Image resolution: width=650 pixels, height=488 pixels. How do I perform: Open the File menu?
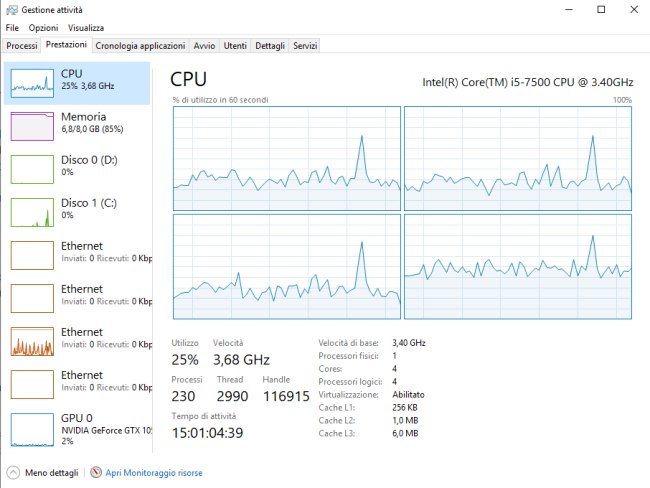click(x=12, y=28)
